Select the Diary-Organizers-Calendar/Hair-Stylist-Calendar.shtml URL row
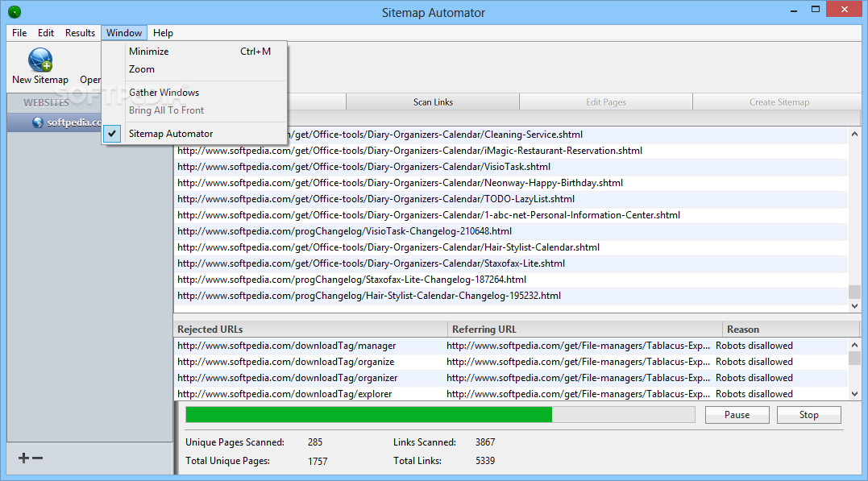The image size is (868, 481). [511, 247]
